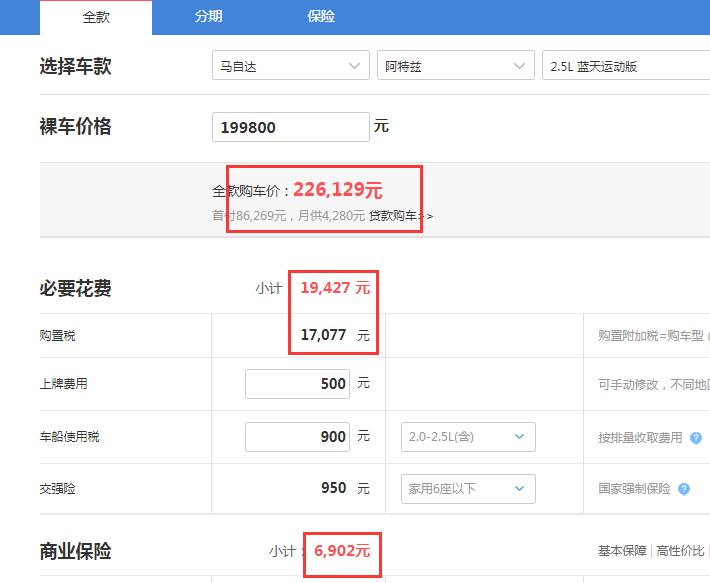Click the 上牌费用 input field showing 500
The image size is (710, 583).
click(x=297, y=384)
